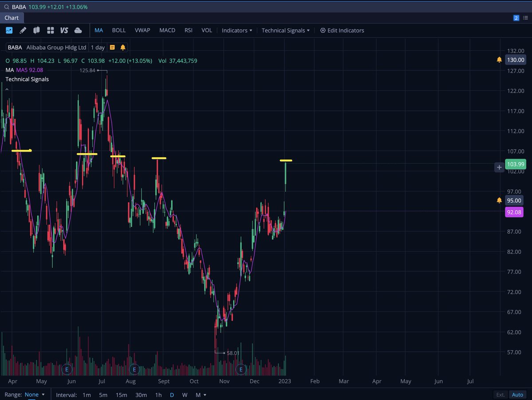Click the blue layout badge numbered 2
Image resolution: width=532 pixels, height=400 pixels.
pyautogui.click(x=516, y=18)
